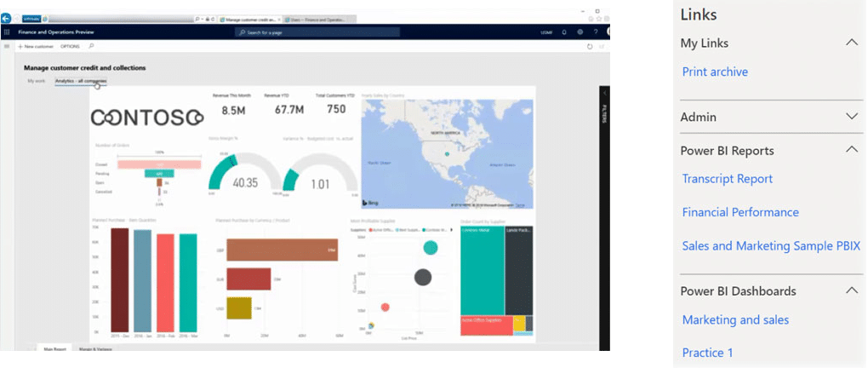The image size is (868, 368).
Task: Click the help question mark icon
Action: point(596,32)
